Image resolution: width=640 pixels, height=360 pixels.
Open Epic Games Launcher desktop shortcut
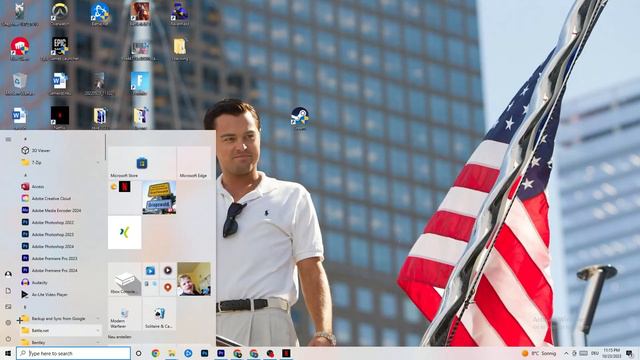pyautogui.click(x=60, y=49)
